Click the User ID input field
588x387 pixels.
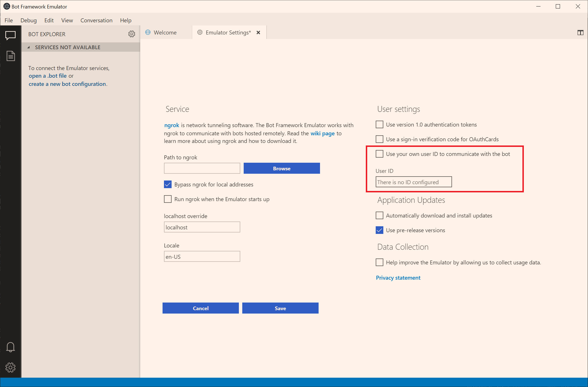pos(414,182)
